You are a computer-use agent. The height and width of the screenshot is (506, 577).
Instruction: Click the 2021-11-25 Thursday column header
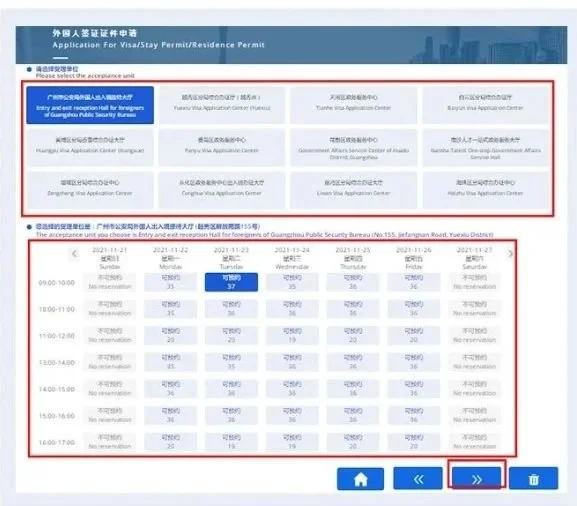[353, 258]
